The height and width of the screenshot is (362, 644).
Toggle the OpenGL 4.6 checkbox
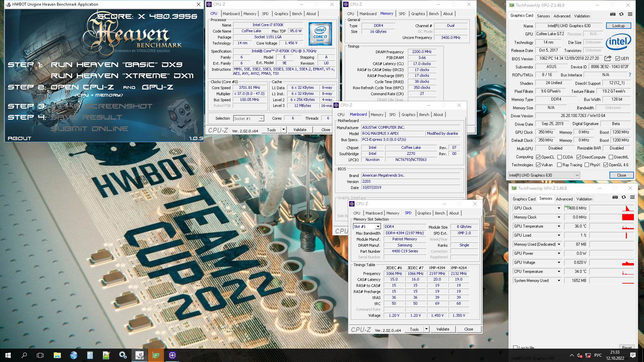(605, 165)
